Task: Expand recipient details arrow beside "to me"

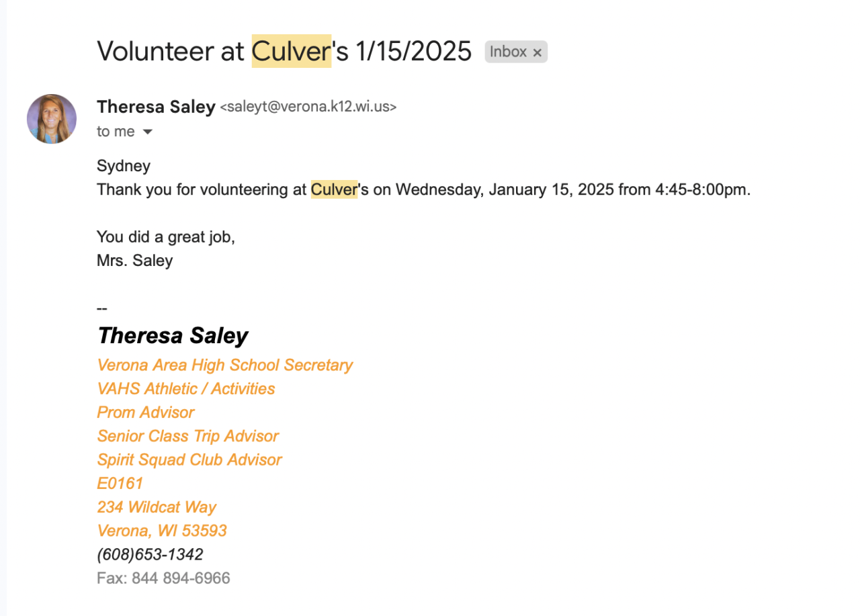Action: coord(148,132)
